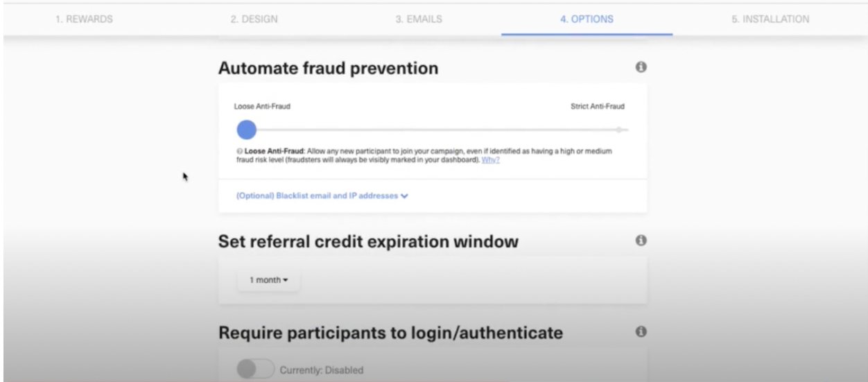The image size is (868, 382).
Task: Click the Strict Anti-Fraud label
Action: [598, 107]
